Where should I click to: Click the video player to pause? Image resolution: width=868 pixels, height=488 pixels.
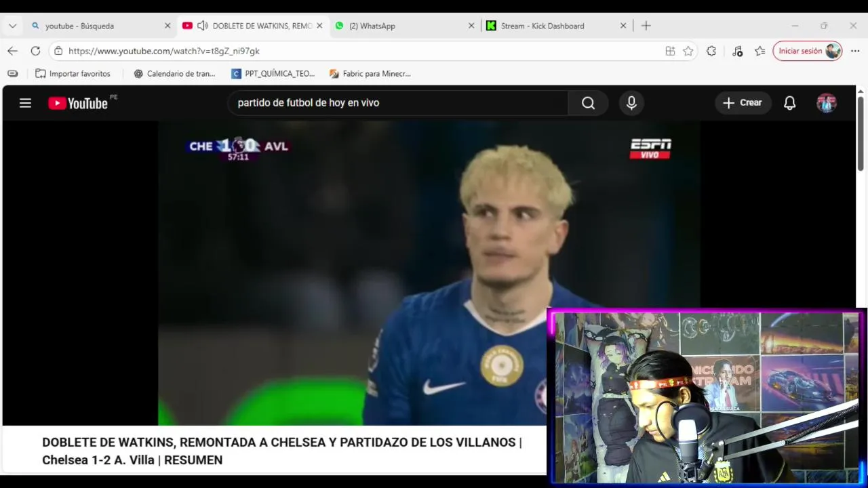click(429, 273)
